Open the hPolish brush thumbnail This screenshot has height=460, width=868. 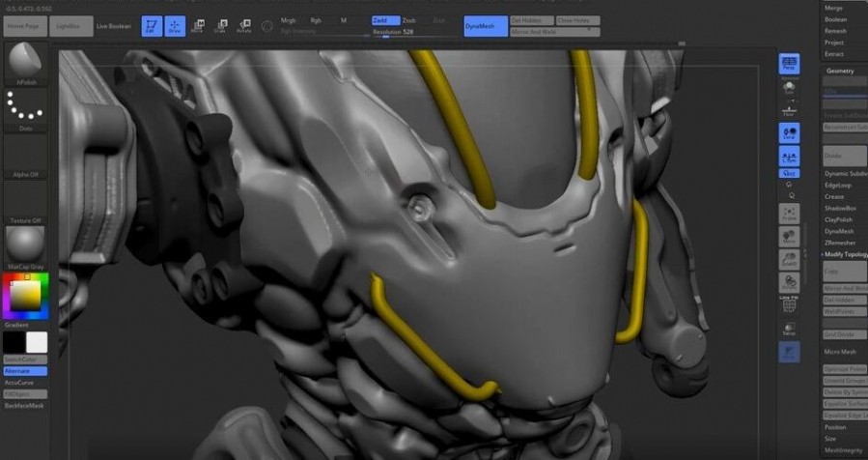(x=25, y=63)
